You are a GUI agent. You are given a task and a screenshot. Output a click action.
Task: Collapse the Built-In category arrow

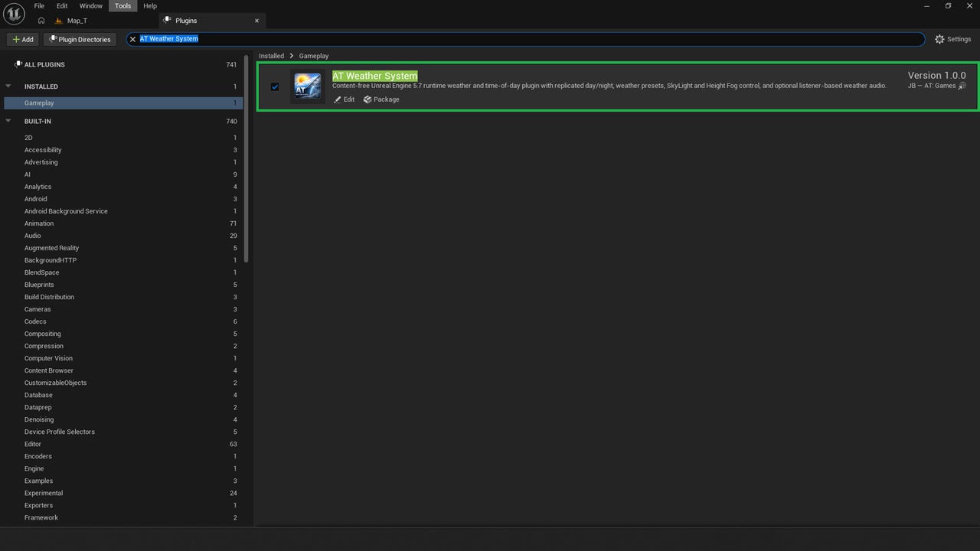pos(8,121)
